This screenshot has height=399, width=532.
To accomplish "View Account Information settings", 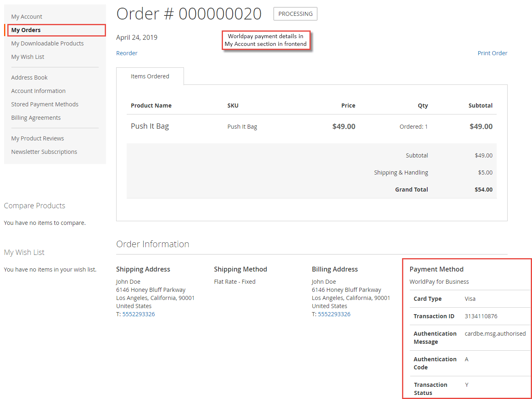I will click(38, 91).
